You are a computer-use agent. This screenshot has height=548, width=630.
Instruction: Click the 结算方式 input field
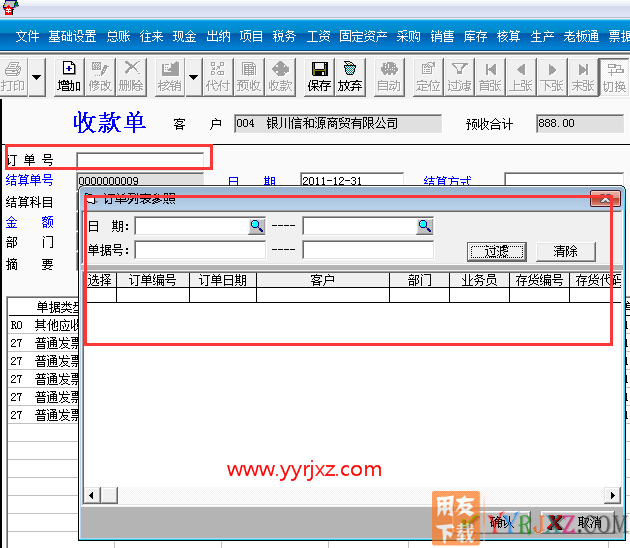564,179
